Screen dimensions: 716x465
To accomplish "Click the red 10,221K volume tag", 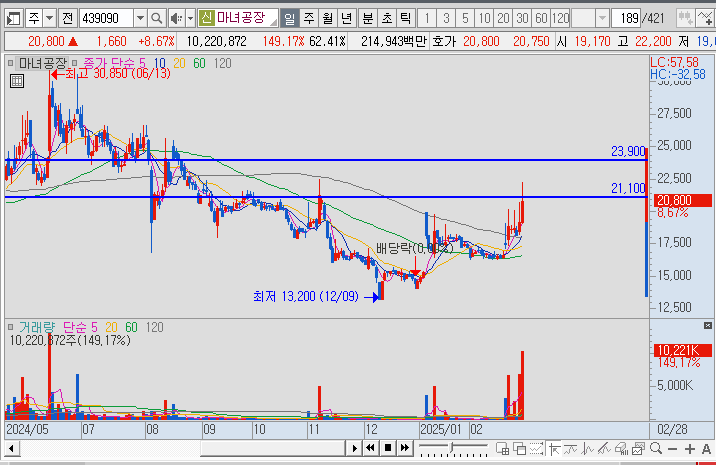I will [x=683, y=350].
